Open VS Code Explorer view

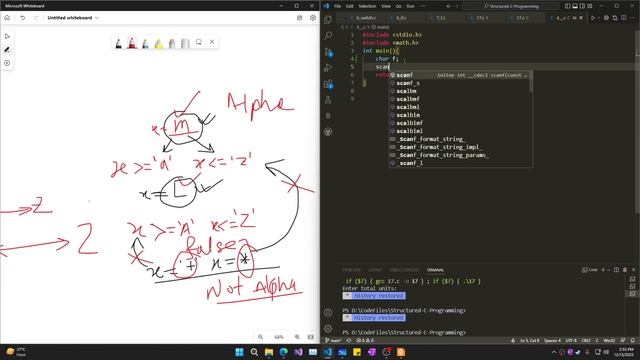point(328,20)
